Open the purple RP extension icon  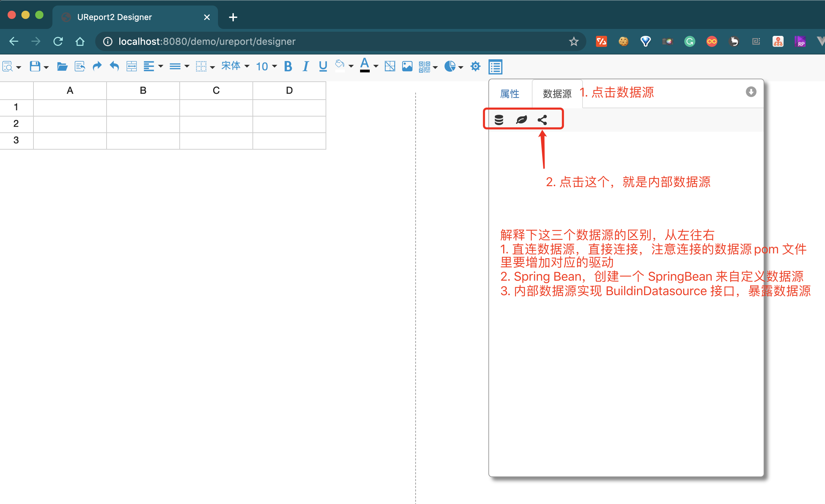(800, 42)
